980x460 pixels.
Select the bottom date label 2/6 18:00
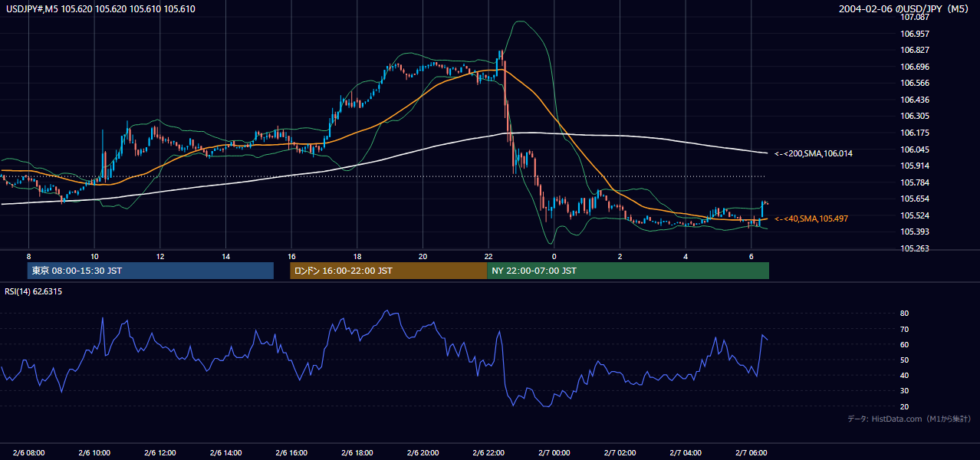(x=357, y=453)
